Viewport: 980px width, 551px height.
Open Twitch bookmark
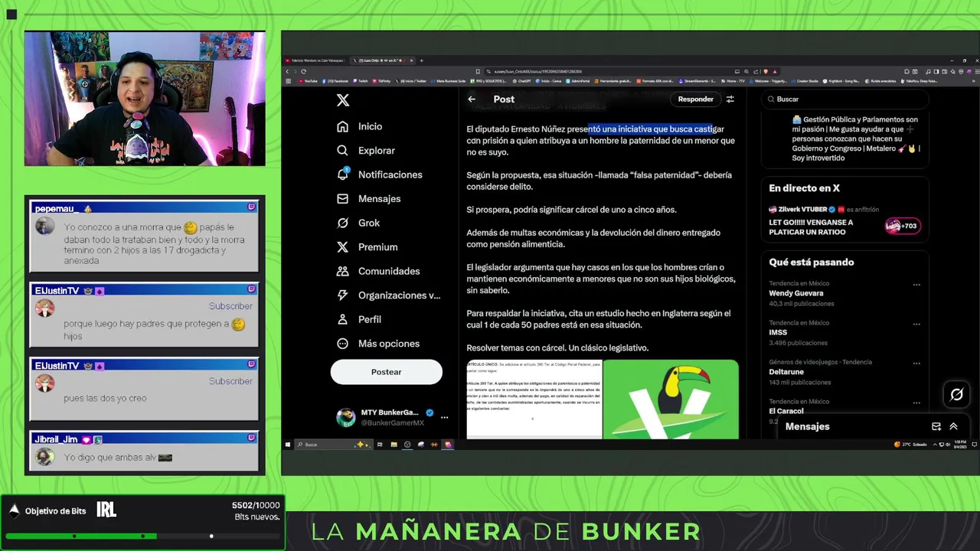(x=361, y=80)
